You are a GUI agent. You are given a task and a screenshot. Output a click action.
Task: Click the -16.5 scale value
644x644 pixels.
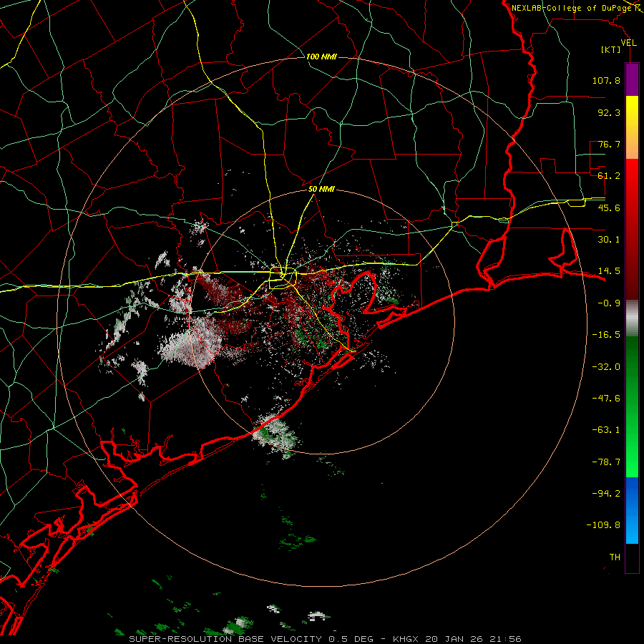pyautogui.click(x=606, y=335)
